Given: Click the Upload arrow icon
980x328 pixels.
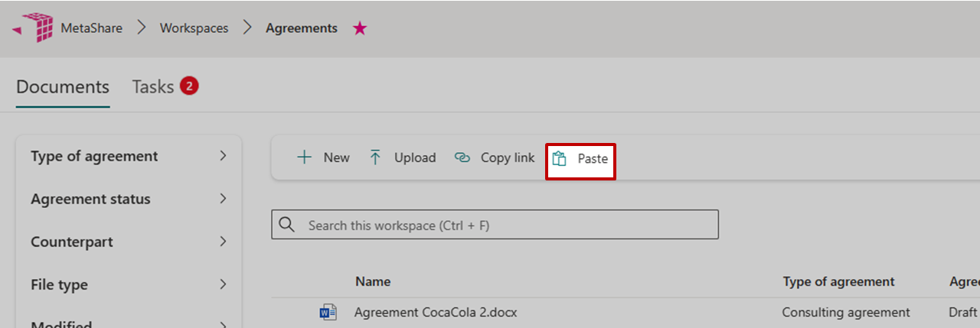Looking at the screenshot, I should tap(375, 158).
